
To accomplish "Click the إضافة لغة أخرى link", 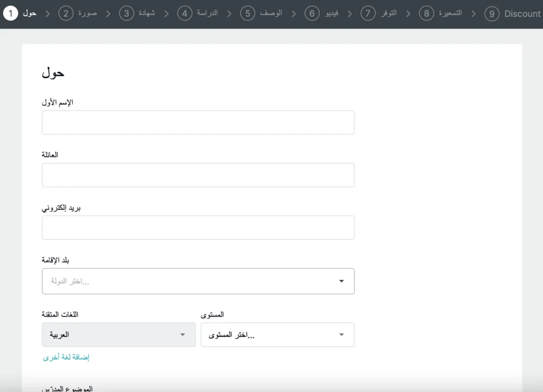I will tap(66, 358).
